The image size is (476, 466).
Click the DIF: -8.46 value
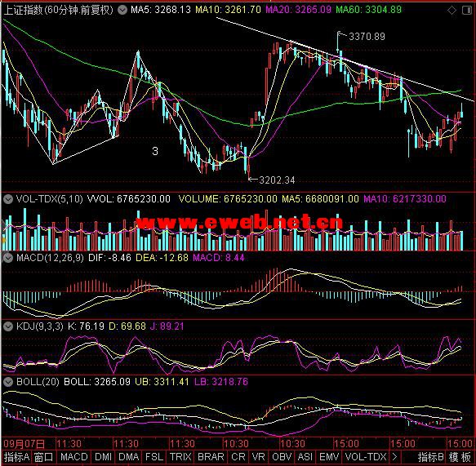tap(109, 258)
